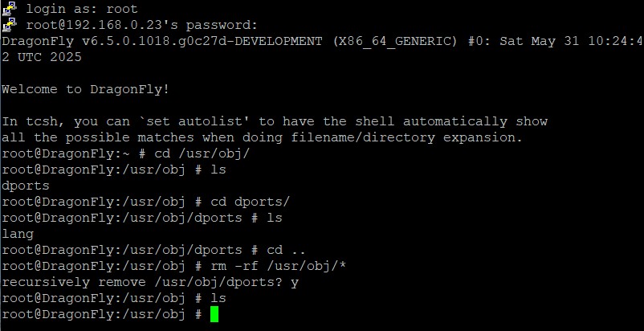Screen dimensions: 644x331
Task: Click the PuTTY icon beside "login as"
Action: click(9, 10)
